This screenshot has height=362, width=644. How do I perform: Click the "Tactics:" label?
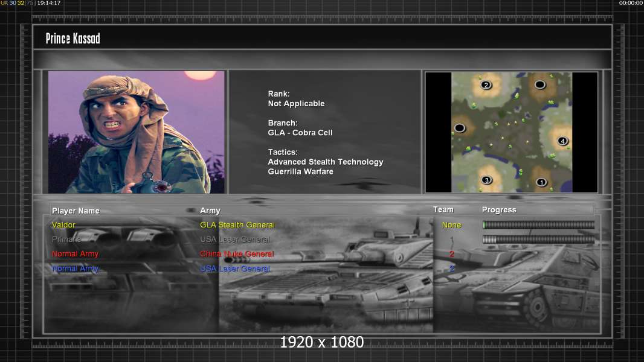click(x=283, y=152)
